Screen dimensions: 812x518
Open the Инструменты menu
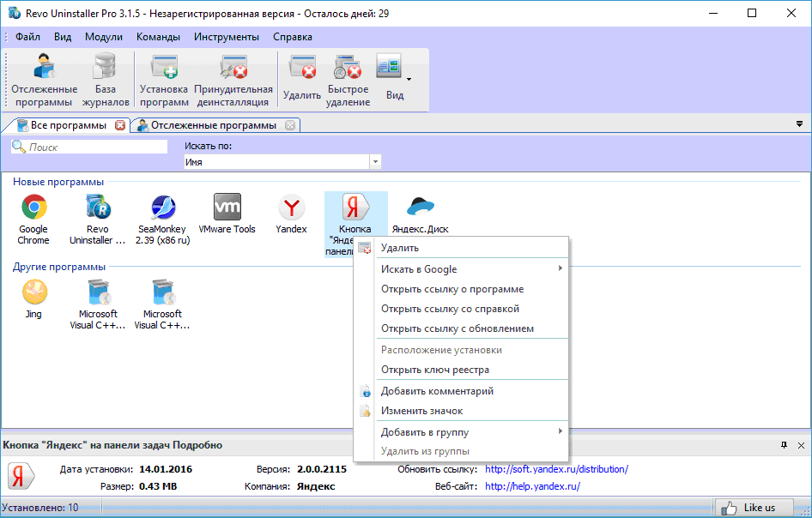(x=227, y=37)
